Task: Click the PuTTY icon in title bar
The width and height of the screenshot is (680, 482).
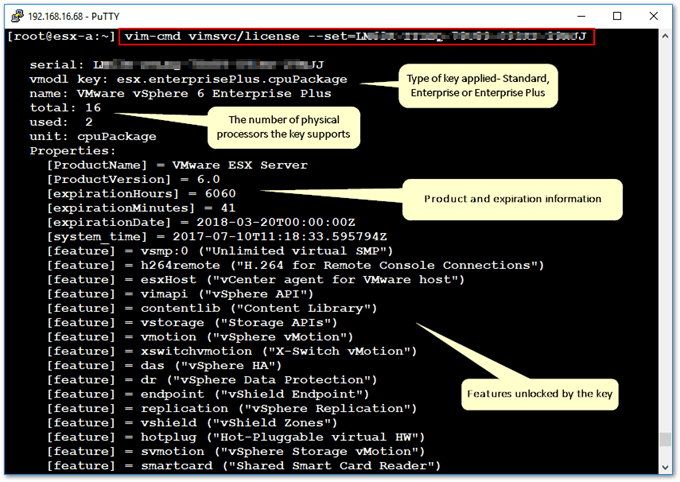Action: (17, 16)
